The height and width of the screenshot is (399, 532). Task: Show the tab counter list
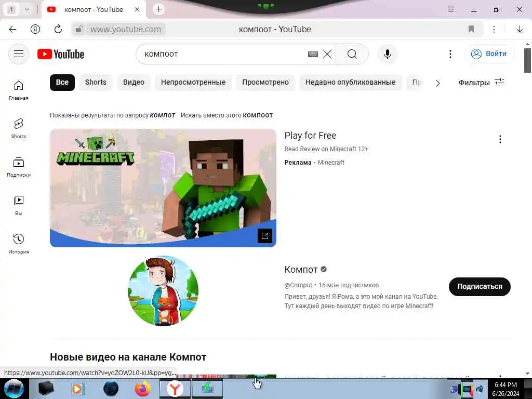[11, 9]
